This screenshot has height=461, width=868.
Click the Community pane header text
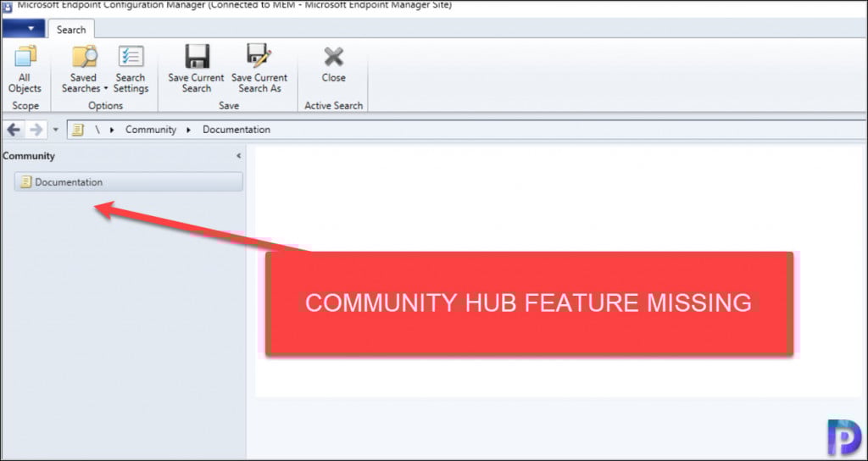click(x=29, y=156)
